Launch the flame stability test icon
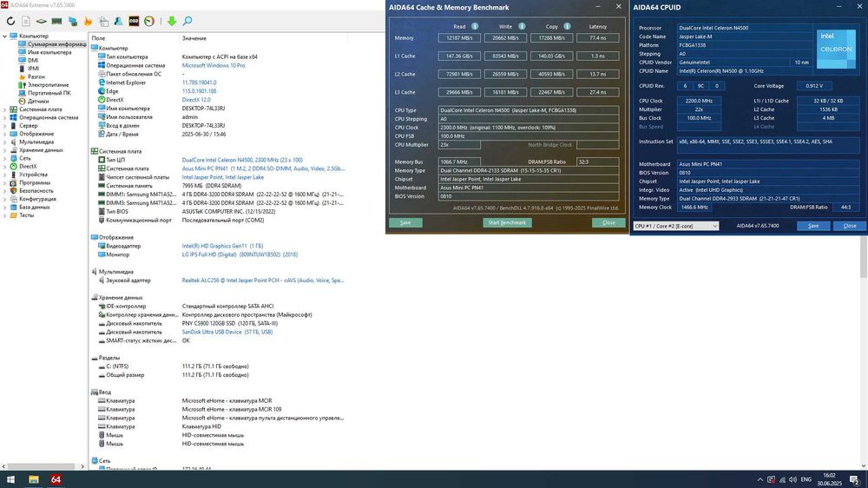This screenshot has height=488, width=868. pos(88,21)
